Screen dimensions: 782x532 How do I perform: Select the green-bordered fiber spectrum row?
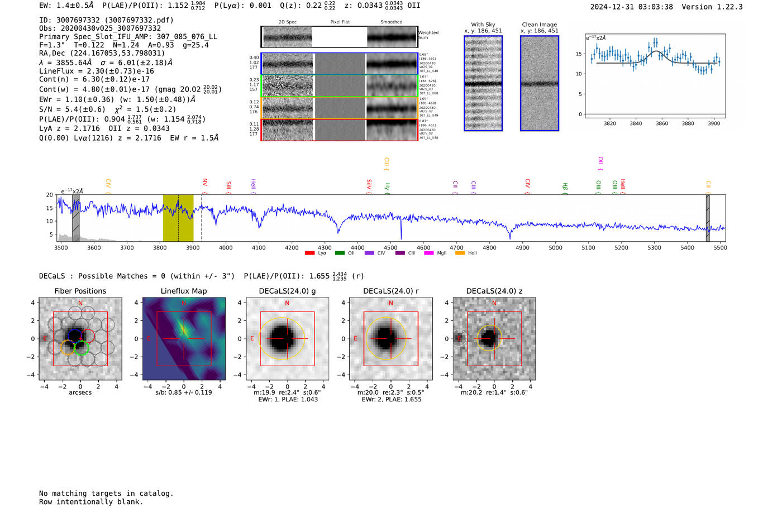coord(340,86)
